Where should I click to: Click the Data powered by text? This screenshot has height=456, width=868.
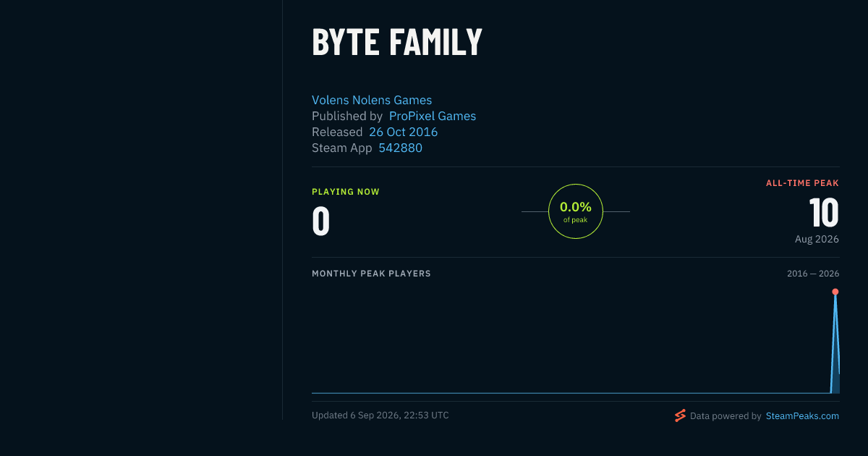pyautogui.click(x=726, y=416)
